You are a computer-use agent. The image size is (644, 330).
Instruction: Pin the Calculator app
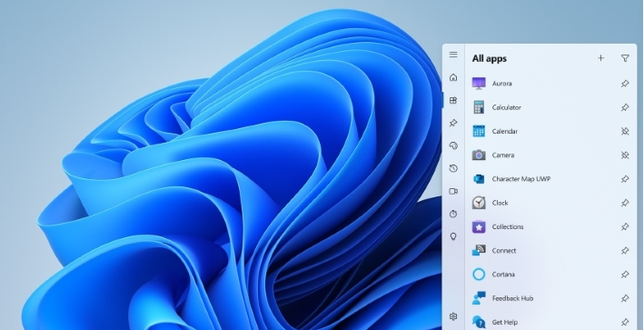tap(625, 107)
